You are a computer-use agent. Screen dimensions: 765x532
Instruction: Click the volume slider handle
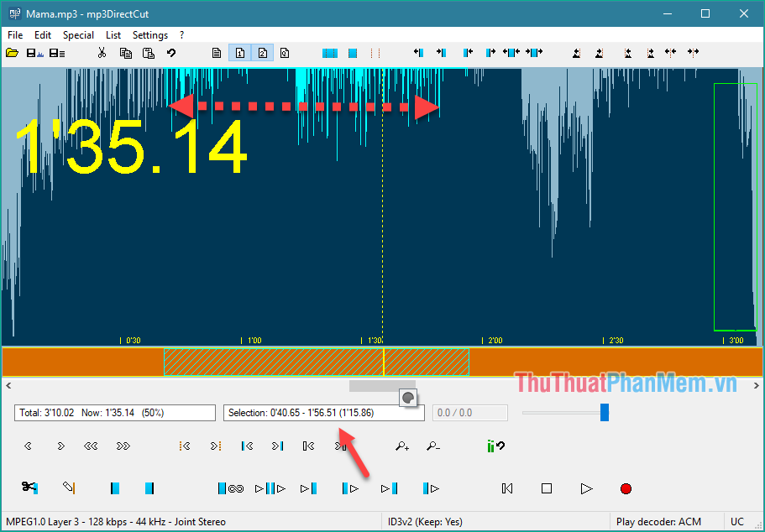pos(605,412)
